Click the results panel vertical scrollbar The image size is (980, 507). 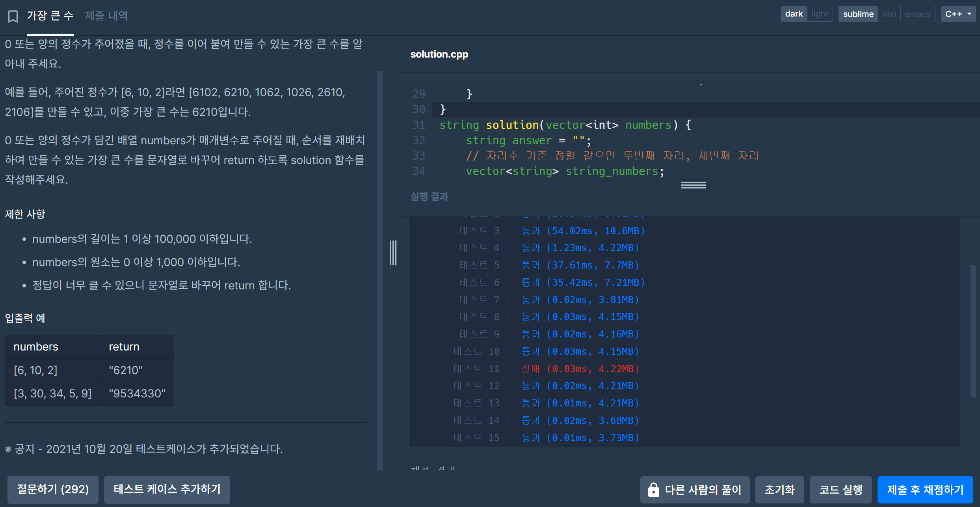click(973, 331)
